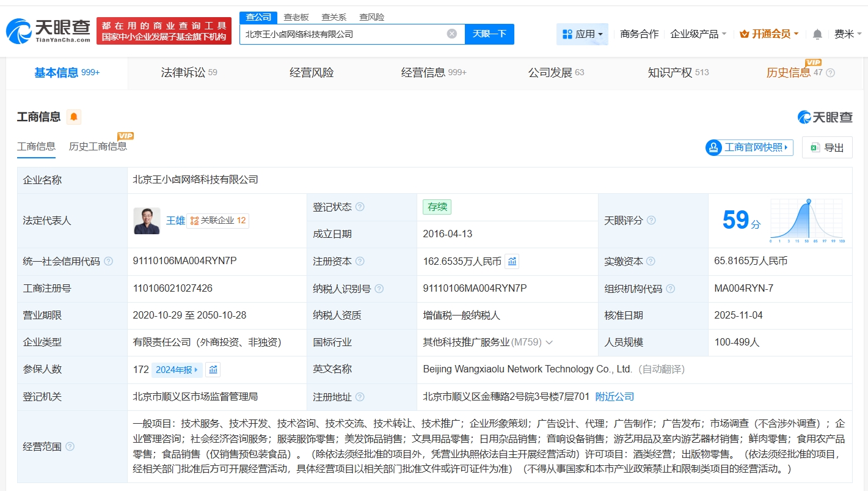Screen dimensions: 868x491
Task: Clear the search box with X icon
Action: [x=451, y=34]
